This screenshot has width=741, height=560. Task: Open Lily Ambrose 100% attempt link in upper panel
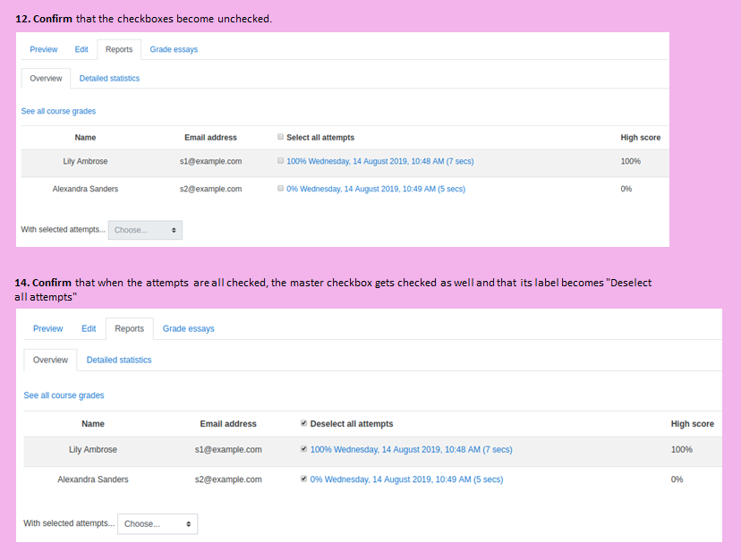click(380, 161)
